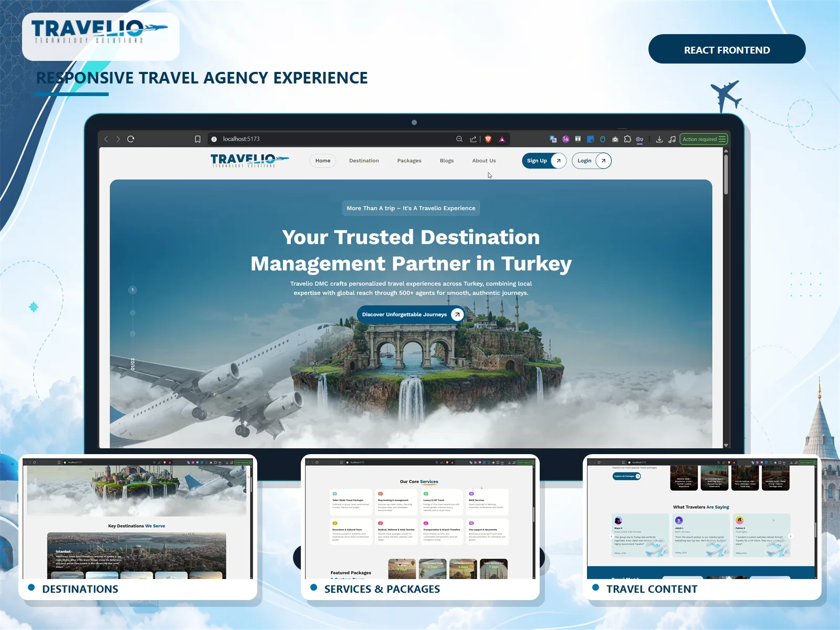This screenshot has width=840, height=630.
Task: Click 'Our Core Services' heading in preview
Action: tap(419, 481)
